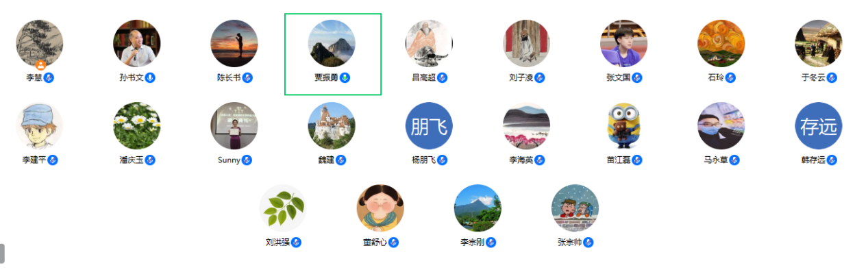
Task: Select the minion avatar of 苗江磊
Action: tap(623, 125)
